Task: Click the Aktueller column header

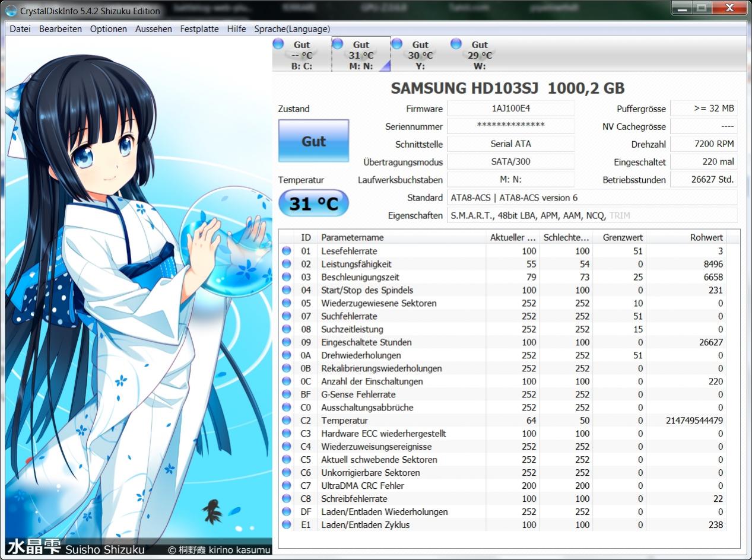Action: click(513, 237)
